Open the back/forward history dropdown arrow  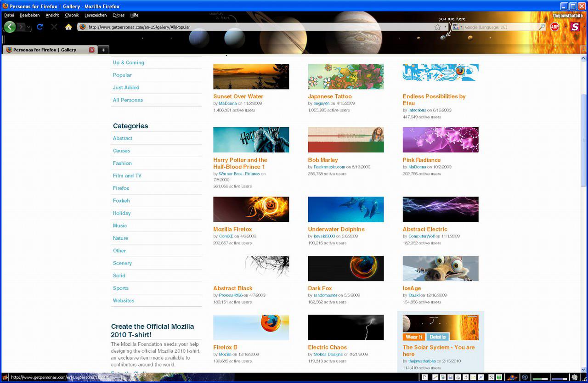(29, 28)
